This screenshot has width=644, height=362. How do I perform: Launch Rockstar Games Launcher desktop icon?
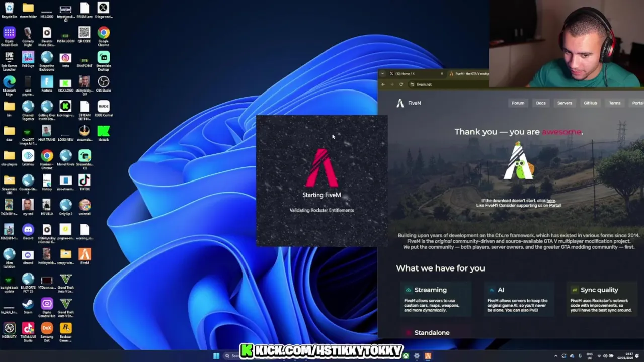pyautogui.click(x=65, y=332)
